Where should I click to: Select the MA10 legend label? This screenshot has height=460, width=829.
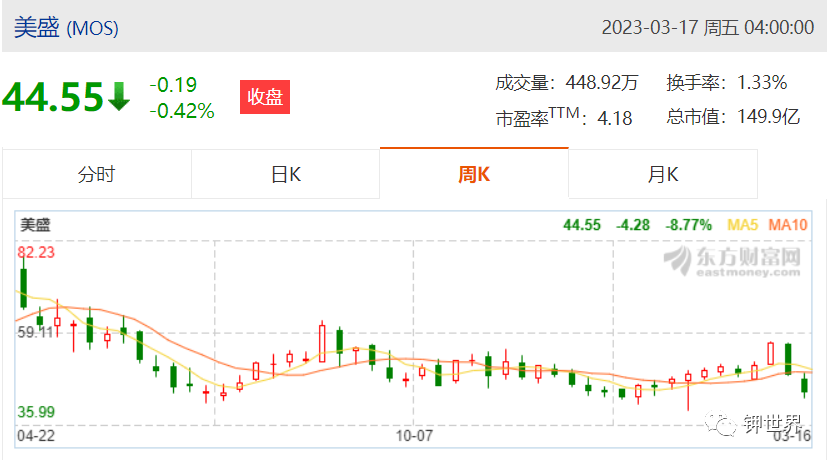[788, 225]
